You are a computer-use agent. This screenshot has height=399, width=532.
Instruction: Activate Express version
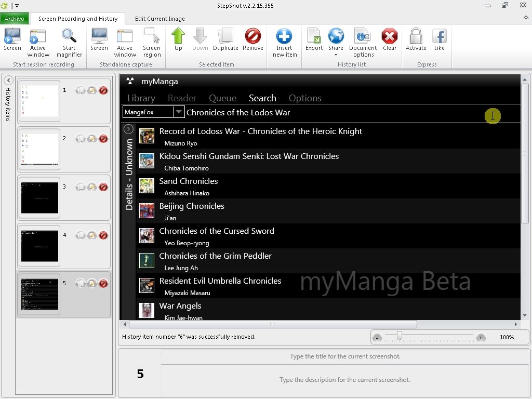[416, 39]
